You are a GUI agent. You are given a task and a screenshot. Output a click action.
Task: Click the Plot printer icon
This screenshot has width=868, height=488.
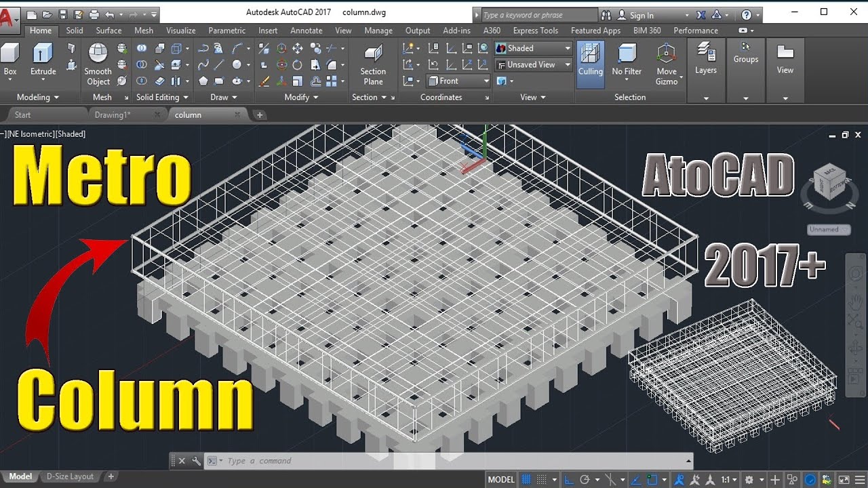(94, 14)
